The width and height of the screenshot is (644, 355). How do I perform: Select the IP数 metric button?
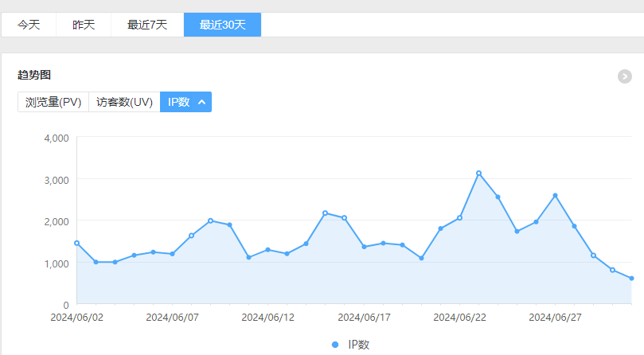(x=178, y=102)
